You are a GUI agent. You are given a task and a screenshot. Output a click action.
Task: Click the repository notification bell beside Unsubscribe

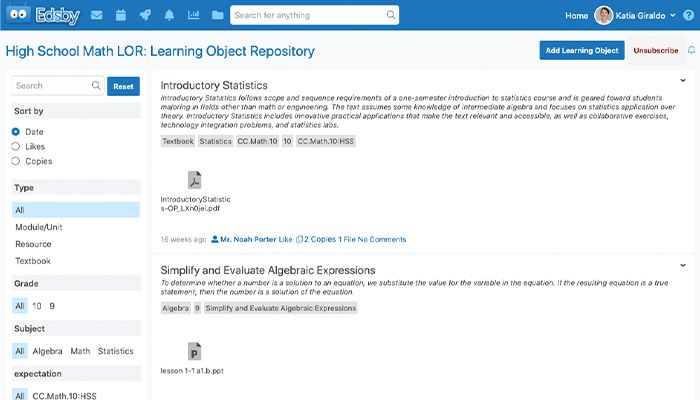click(x=691, y=50)
